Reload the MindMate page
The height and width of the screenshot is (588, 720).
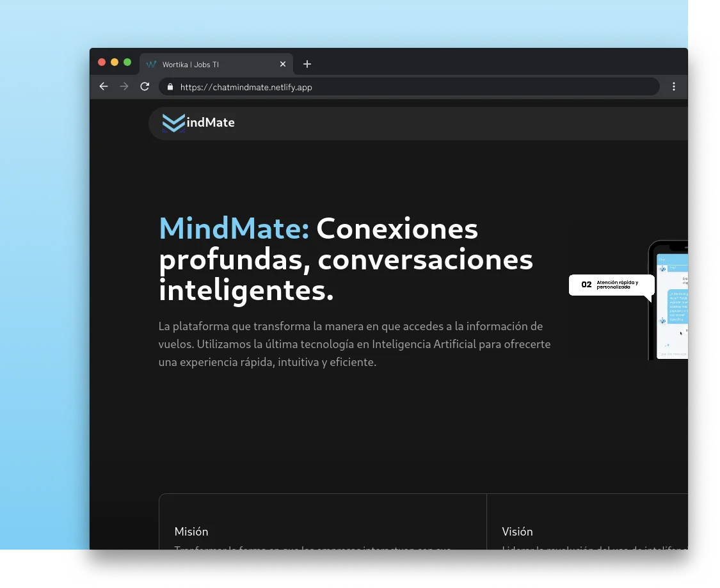point(145,86)
